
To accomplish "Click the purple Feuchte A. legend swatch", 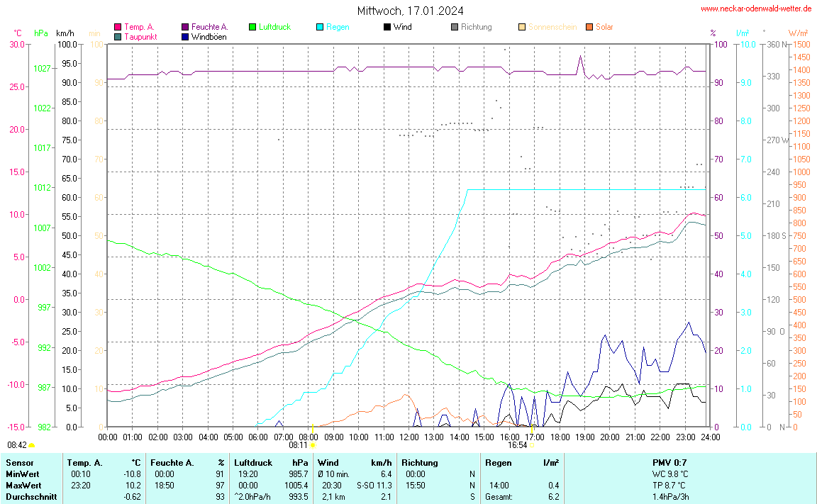I will [185, 27].
